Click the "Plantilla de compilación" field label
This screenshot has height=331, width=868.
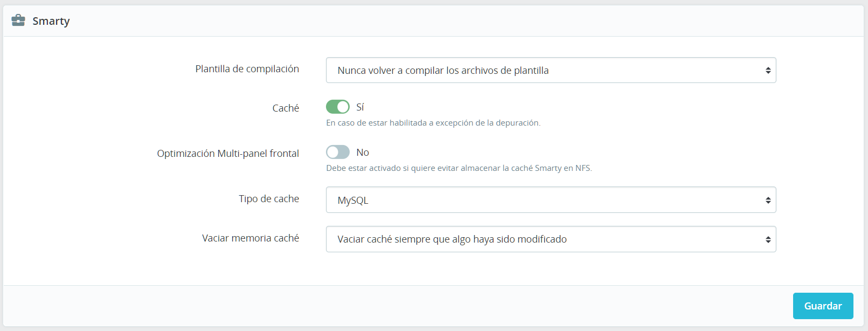247,69
